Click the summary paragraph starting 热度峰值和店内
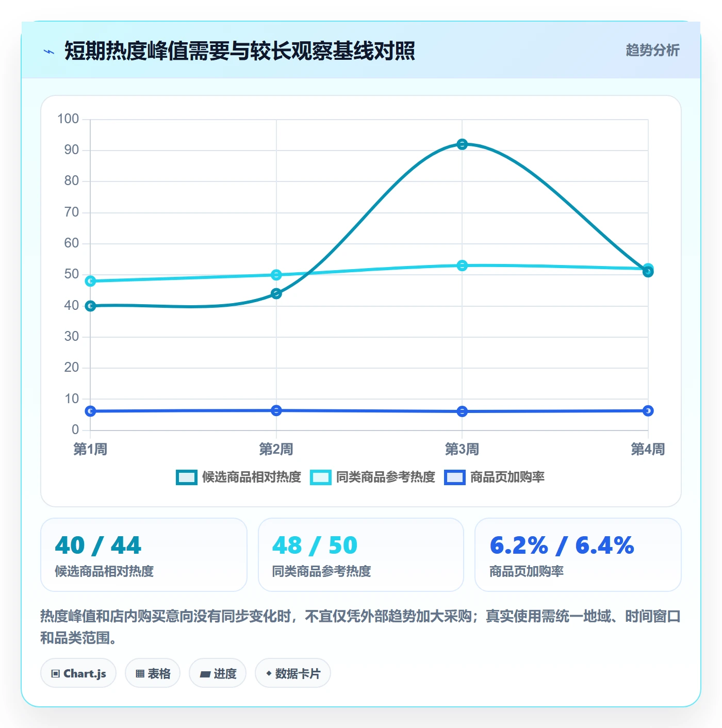 [360, 627]
